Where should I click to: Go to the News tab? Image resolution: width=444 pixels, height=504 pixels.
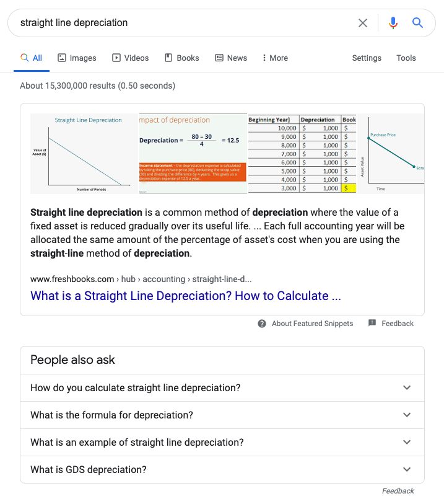tap(230, 58)
